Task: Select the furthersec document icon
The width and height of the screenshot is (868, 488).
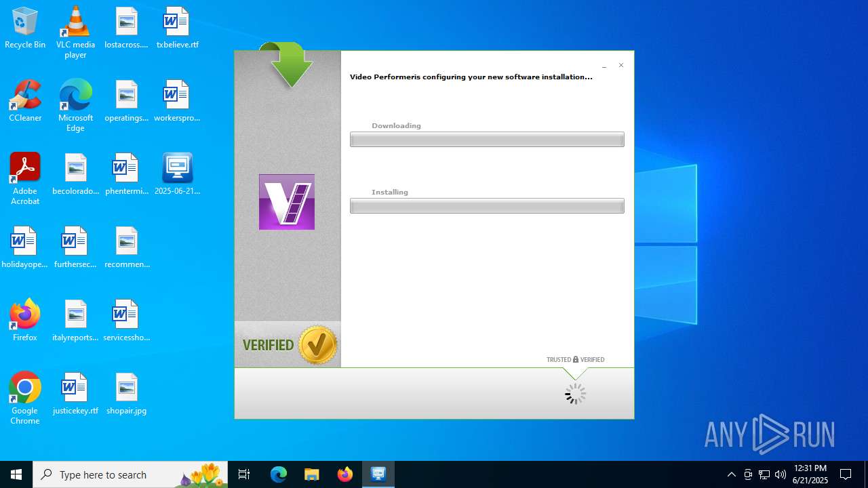Action: 75,248
